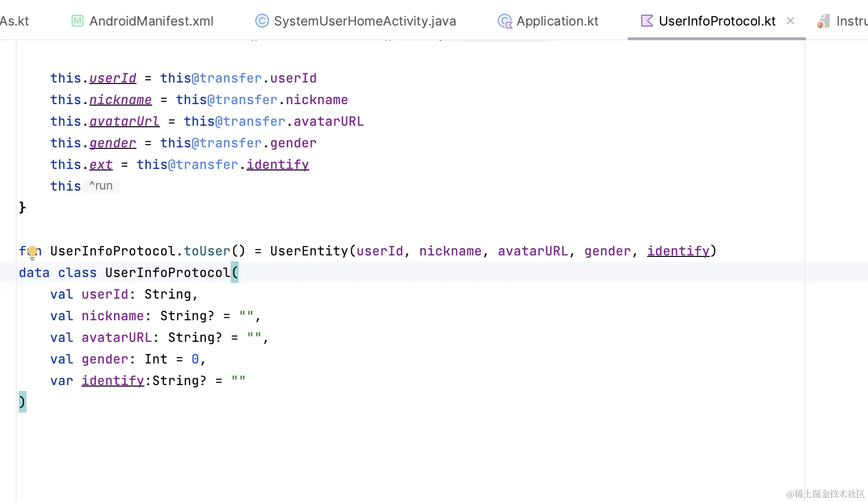Place cursor on 'val userId: String,' line

[x=124, y=294]
